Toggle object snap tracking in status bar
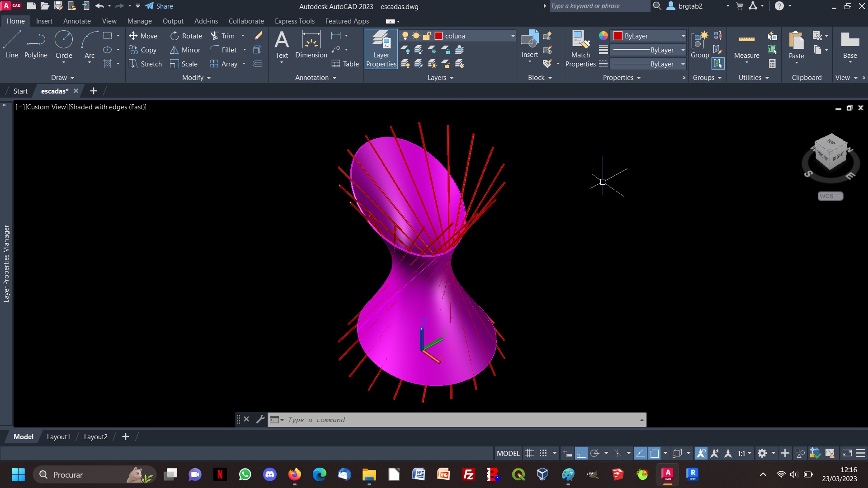This screenshot has height=488, width=868. point(640,453)
